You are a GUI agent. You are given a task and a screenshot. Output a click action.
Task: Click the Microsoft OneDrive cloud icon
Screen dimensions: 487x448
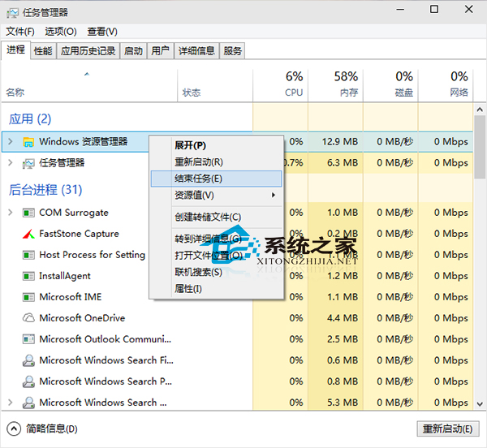(x=28, y=318)
